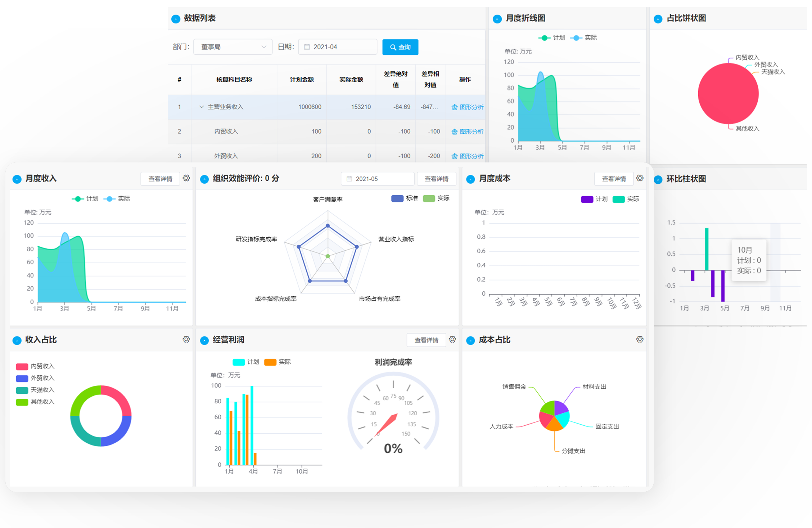Click 图形分析 icon for 主营业务收入 row

point(455,107)
